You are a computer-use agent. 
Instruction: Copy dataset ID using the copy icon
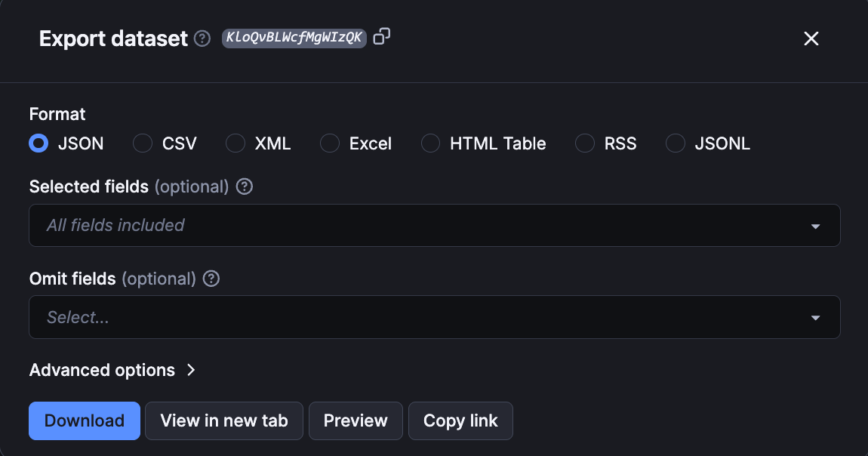pos(381,37)
